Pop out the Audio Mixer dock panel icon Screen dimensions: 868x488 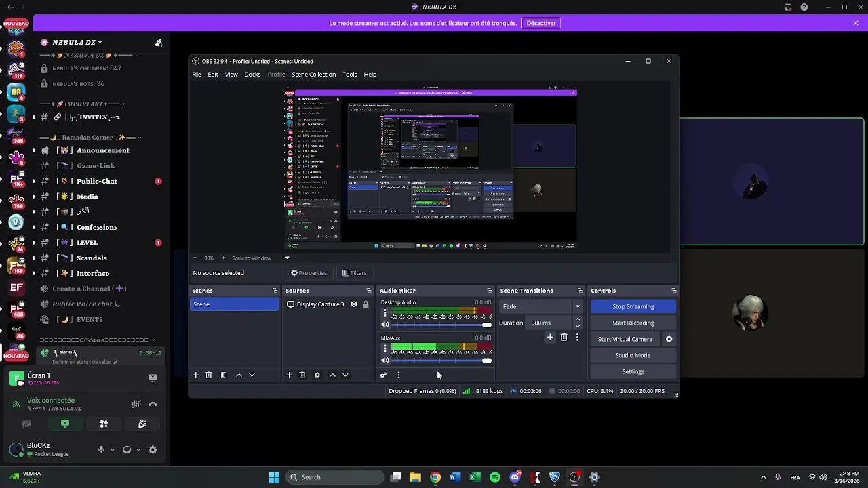pos(489,291)
